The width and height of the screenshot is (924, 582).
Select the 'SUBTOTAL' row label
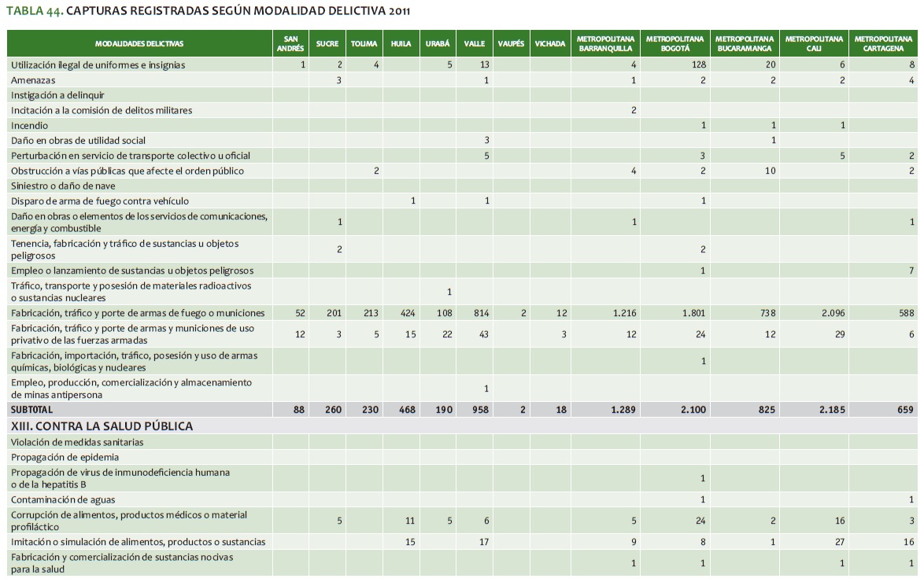(35, 410)
